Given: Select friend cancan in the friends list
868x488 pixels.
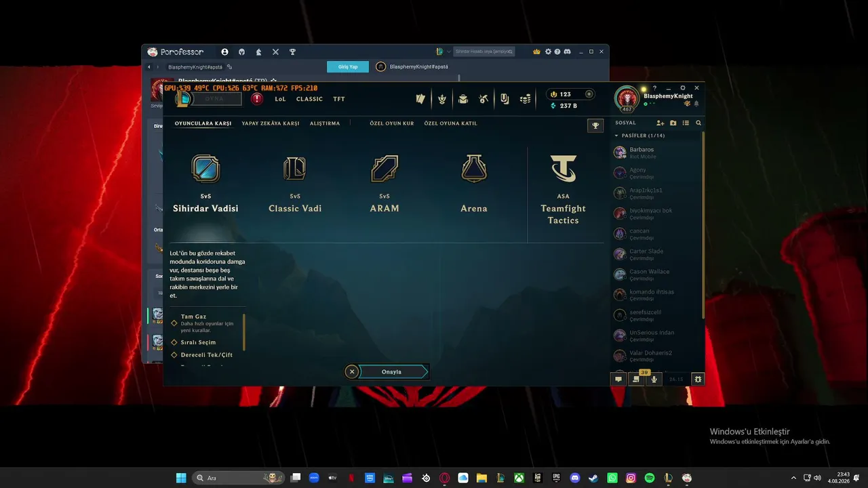Looking at the screenshot, I should (x=656, y=234).
